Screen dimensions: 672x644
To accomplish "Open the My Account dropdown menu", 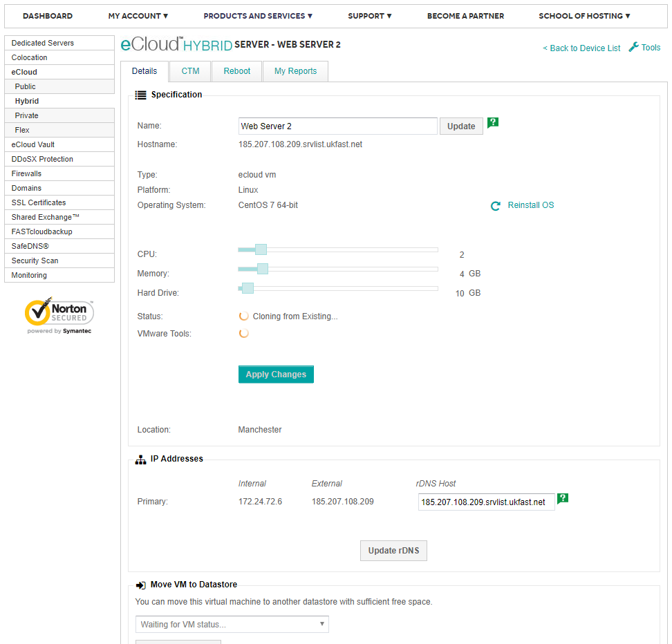I will pyautogui.click(x=138, y=16).
